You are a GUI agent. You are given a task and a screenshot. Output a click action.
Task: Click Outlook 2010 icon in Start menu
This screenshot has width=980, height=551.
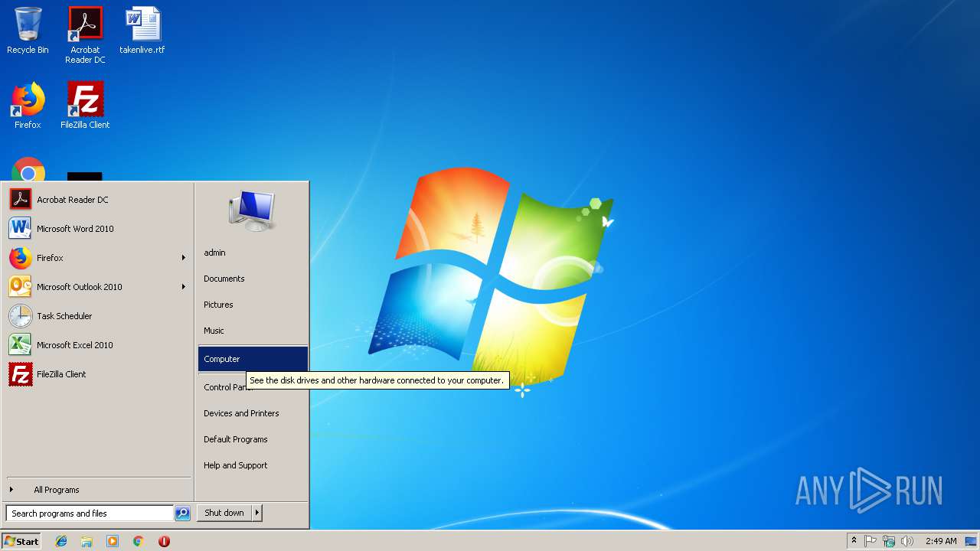(x=21, y=287)
